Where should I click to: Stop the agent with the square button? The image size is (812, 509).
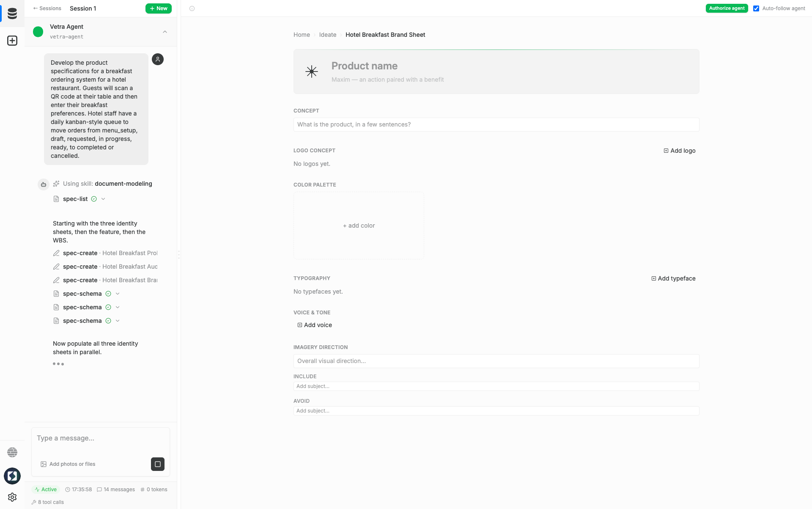pyautogui.click(x=158, y=464)
